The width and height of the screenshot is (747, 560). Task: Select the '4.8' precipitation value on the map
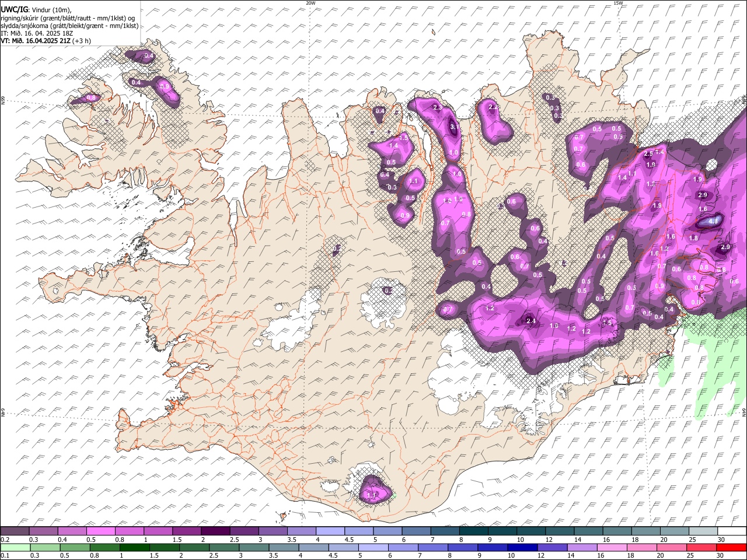click(x=713, y=221)
